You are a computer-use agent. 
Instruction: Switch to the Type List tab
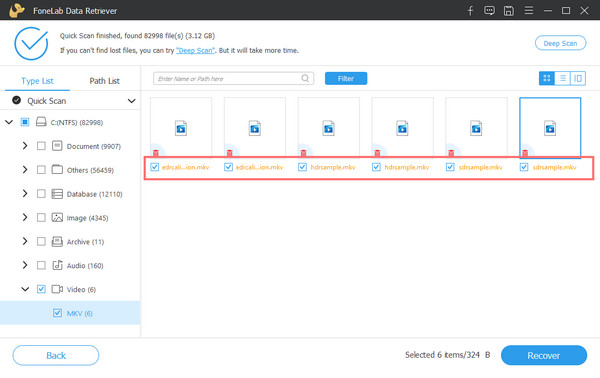tap(37, 81)
